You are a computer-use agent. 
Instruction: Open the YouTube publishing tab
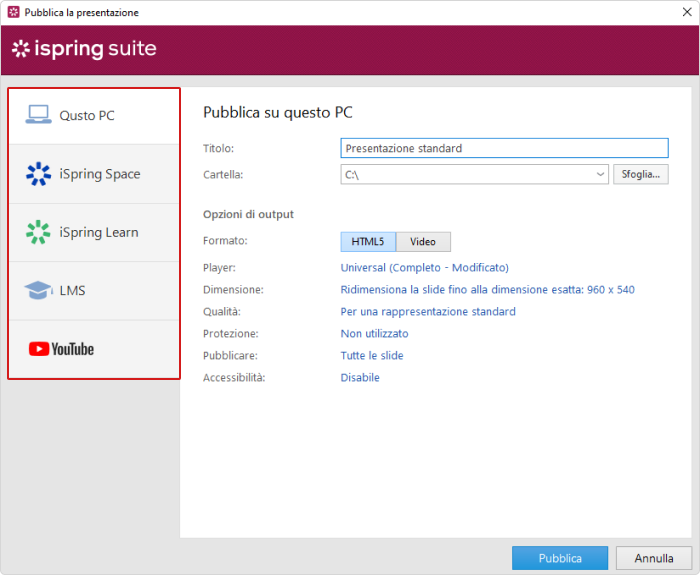(x=94, y=349)
